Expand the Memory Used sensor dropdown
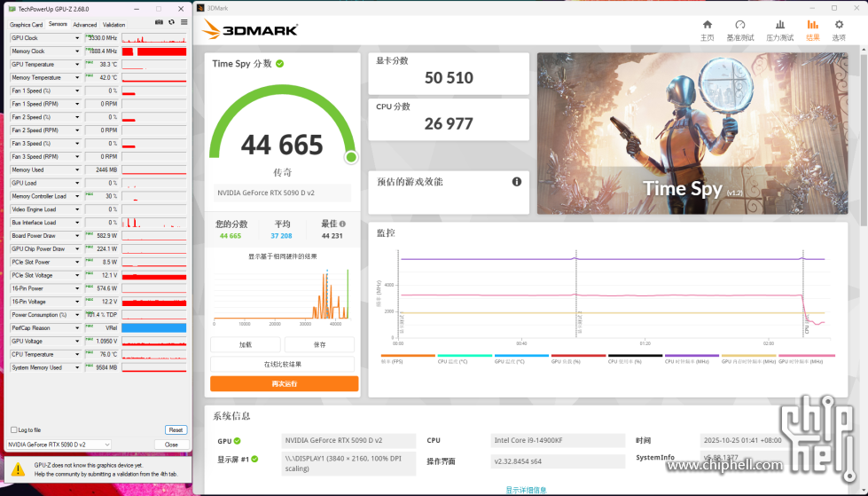 (77, 169)
